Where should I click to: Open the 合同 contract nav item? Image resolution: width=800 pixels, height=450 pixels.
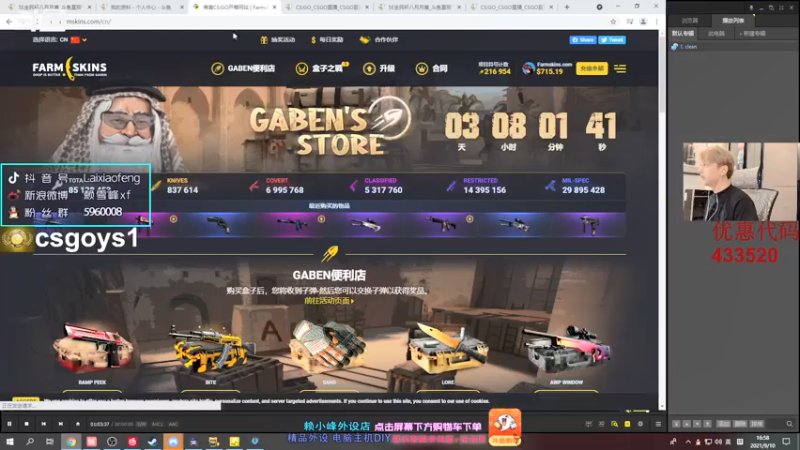click(432, 68)
